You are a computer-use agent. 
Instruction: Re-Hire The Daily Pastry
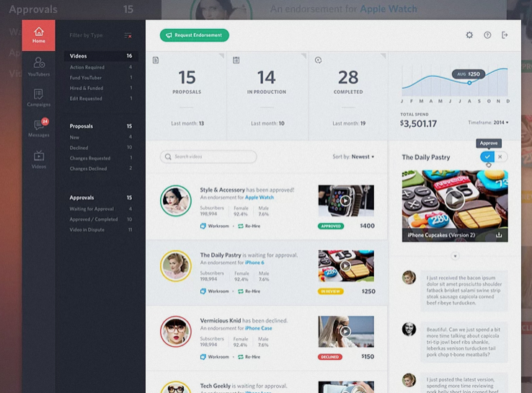point(249,291)
